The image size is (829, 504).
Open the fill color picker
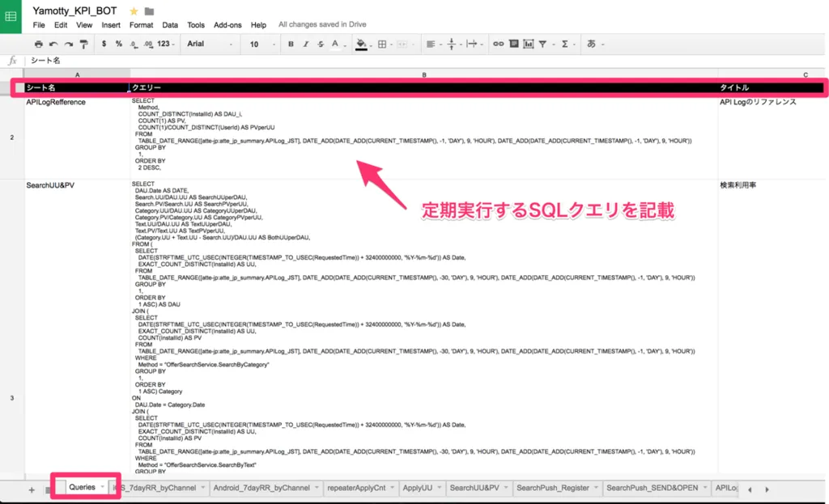(x=362, y=44)
